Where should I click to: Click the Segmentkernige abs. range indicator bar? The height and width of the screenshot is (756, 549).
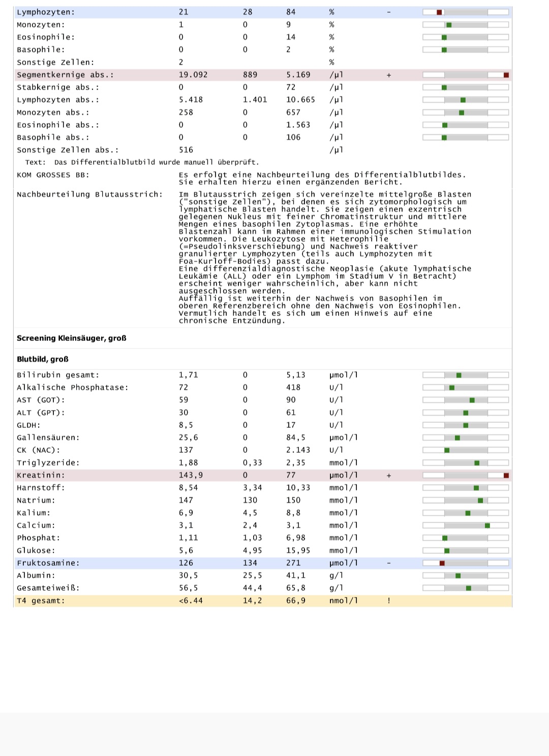point(466,75)
